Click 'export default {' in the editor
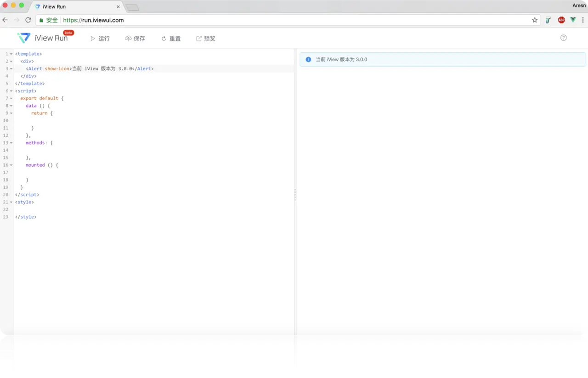Screen dimensions: 588x378 [x=42, y=98]
